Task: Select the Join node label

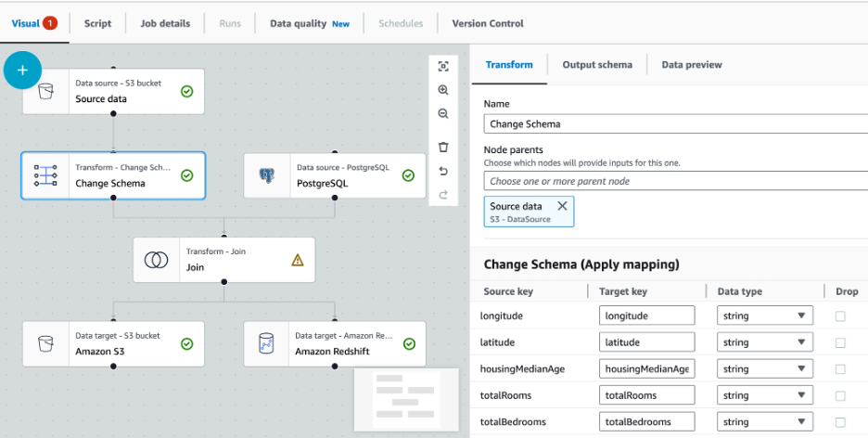Action: (195, 267)
